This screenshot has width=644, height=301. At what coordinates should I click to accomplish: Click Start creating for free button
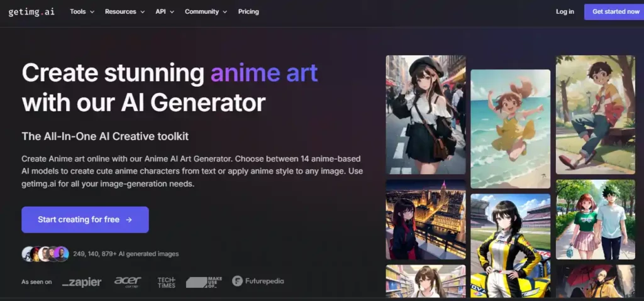85,220
